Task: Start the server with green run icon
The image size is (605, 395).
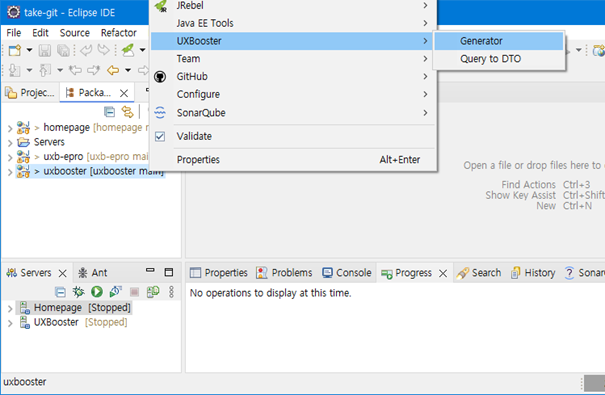Action: (x=97, y=292)
